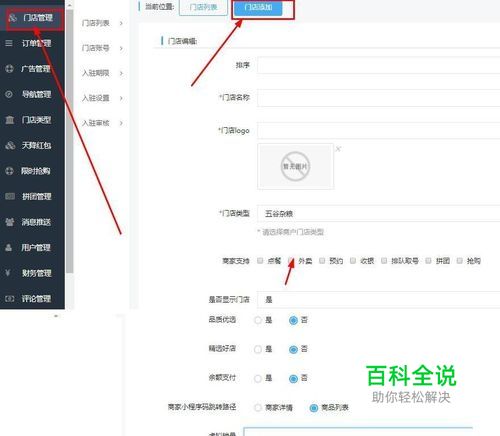This screenshot has height=436, width=500.
Task: Select 商家详情 jump path option
Action: [x=258, y=407]
